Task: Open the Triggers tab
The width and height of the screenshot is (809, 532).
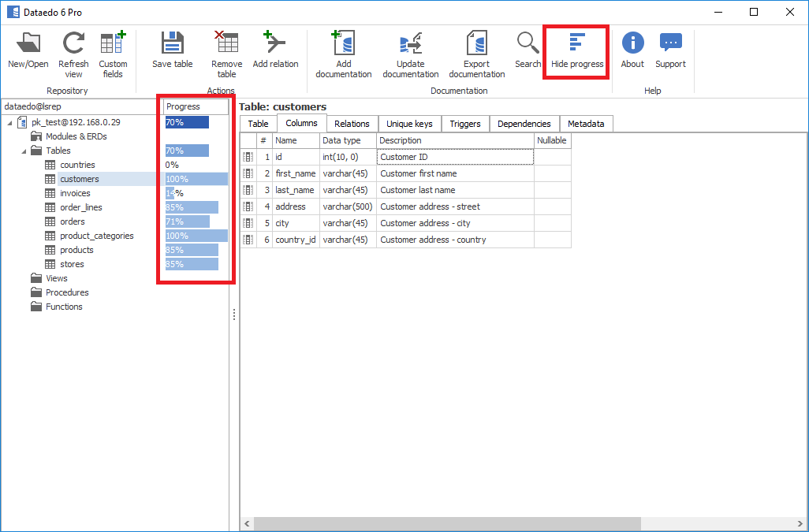Action: (465, 124)
